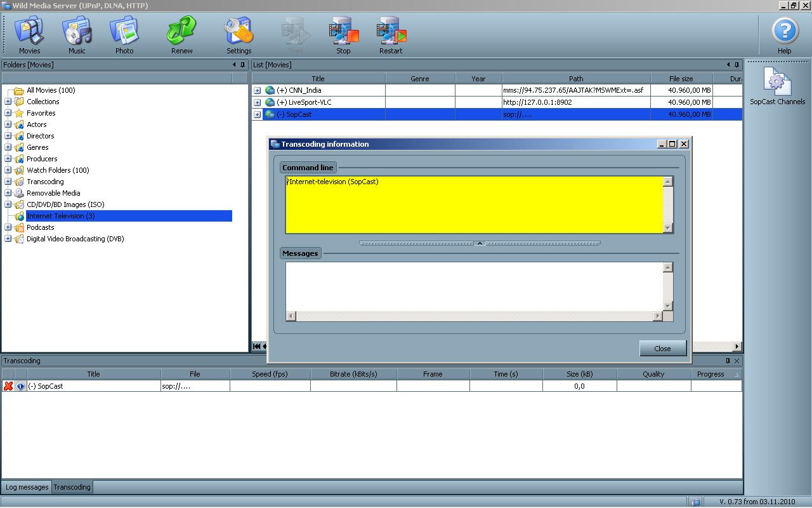Pin the Transcoding panel
Image resolution: width=812 pixels, height=508 pixels.
coord(728,361)
